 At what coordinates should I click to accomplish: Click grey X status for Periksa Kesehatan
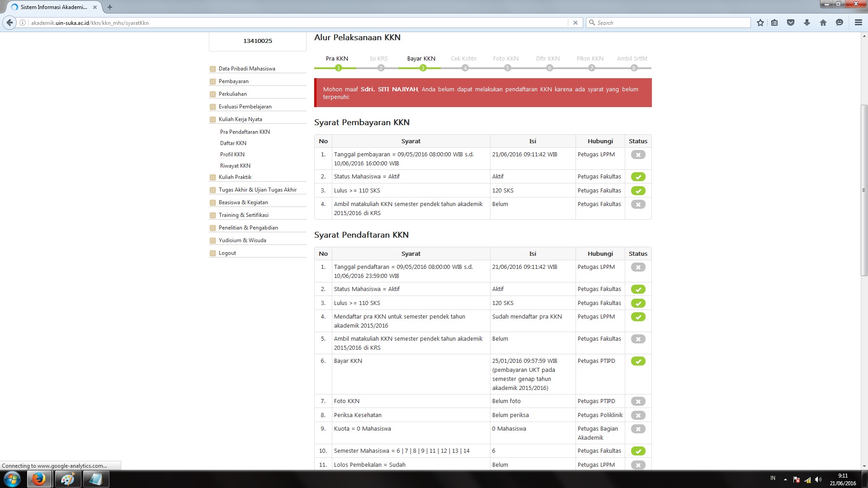click(x=638, y=415)
